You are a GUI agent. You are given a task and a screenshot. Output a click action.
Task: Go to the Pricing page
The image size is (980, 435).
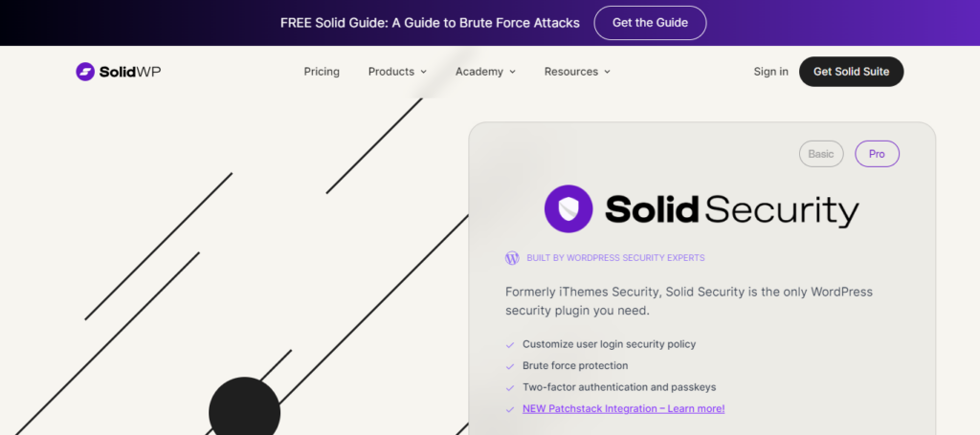322,72
